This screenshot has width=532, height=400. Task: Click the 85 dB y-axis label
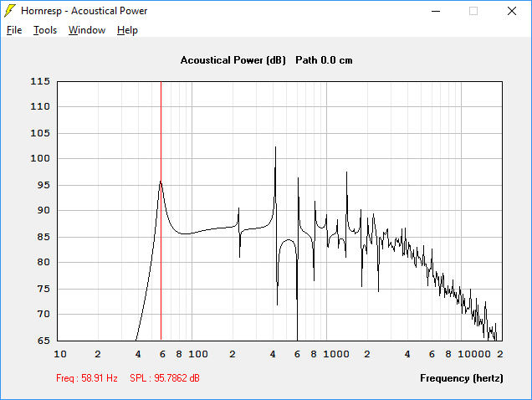(43, 237)
